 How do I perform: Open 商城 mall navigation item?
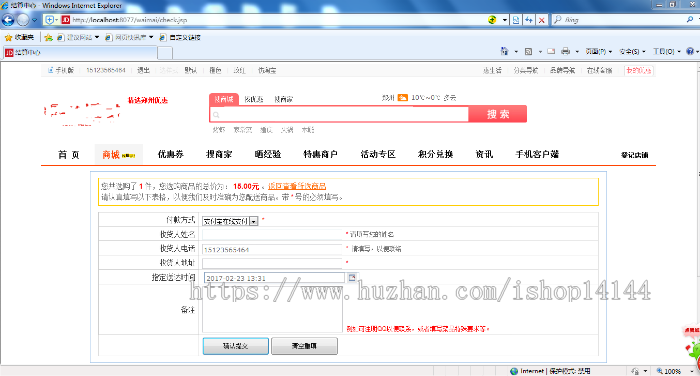pos(118,155)
